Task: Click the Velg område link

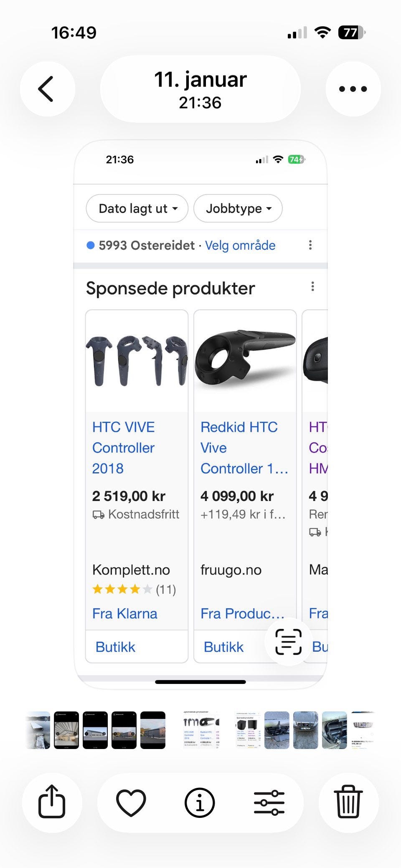Action: pyautogui.click(x=240, y=245)
